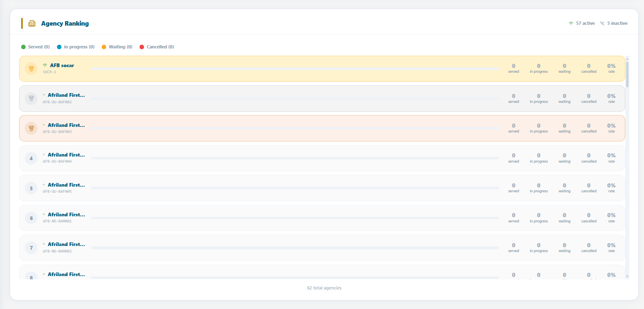Click the scrollbar down arrow of the agency list
The image size is (644, 309).
click(627, 276)
